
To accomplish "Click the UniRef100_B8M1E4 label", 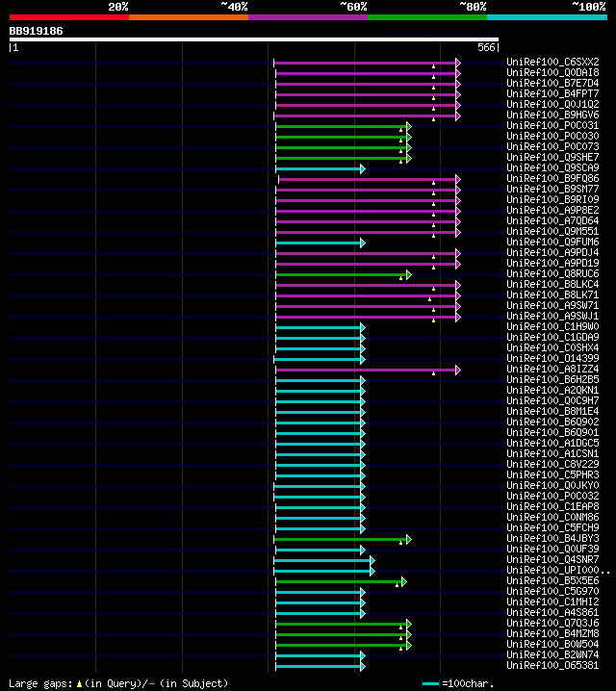I will coord(552,411).
